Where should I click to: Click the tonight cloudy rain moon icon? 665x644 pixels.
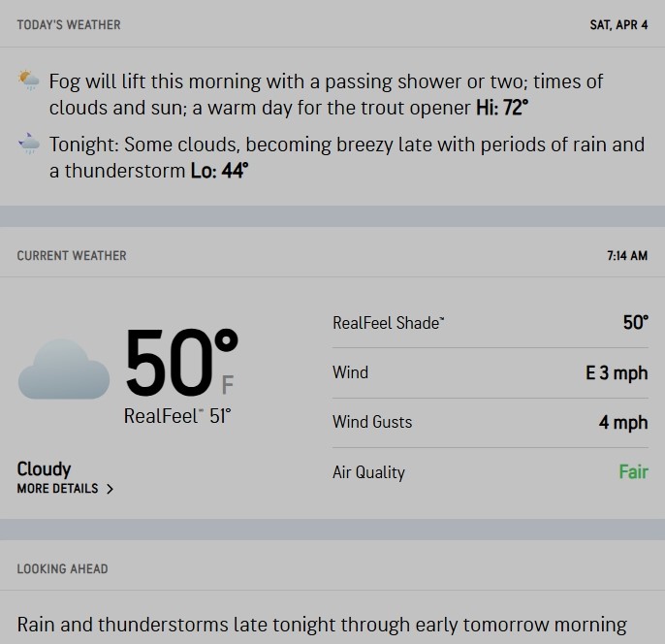(29, 145)
